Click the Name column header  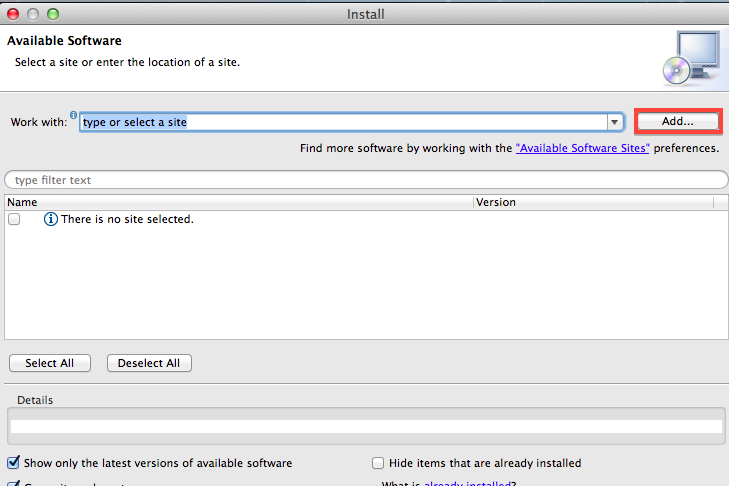239,202
